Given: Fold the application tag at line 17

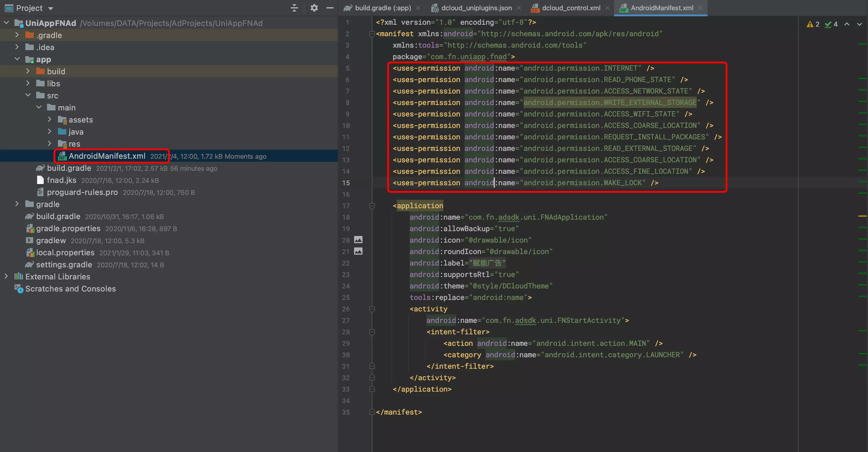Looking at the screenshot, I should (372, 205).
